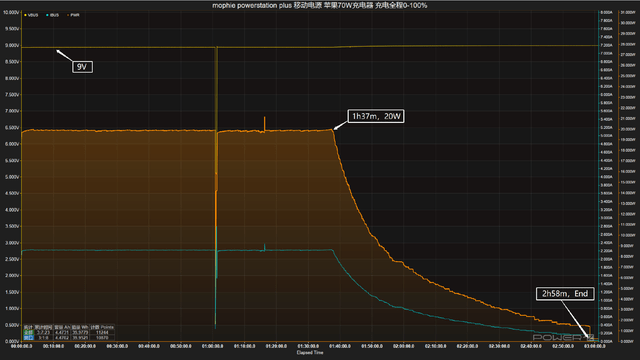
Task: Click the 01:00:00.0 time axis tick
Action: [x=213, y=346]
